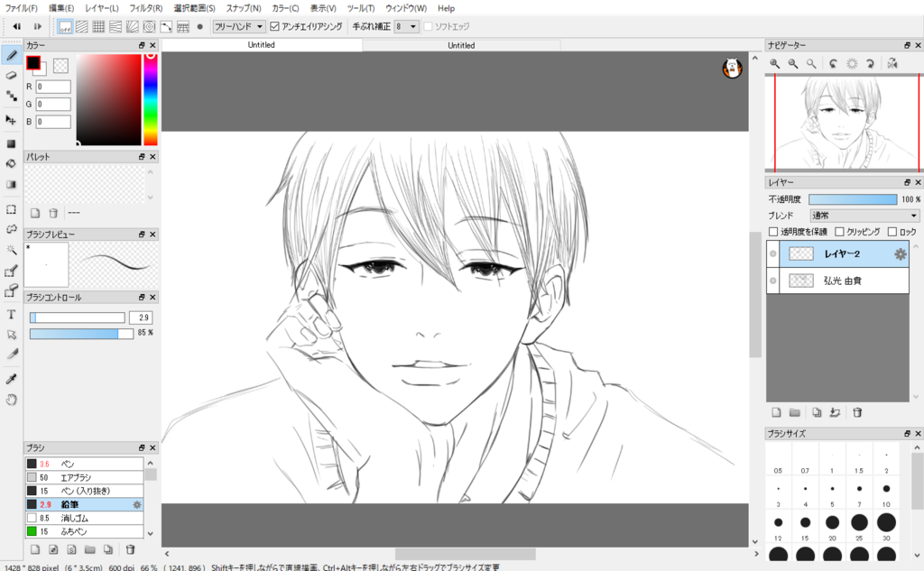Open the レイヤー(L) menu

pyautogui.click(x=101, y=8)
